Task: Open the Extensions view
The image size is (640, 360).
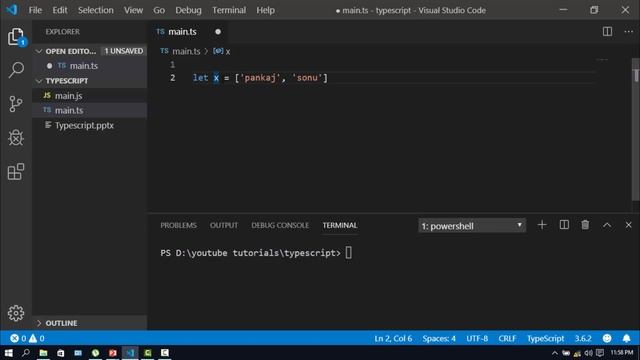Action: pos(16,171)
